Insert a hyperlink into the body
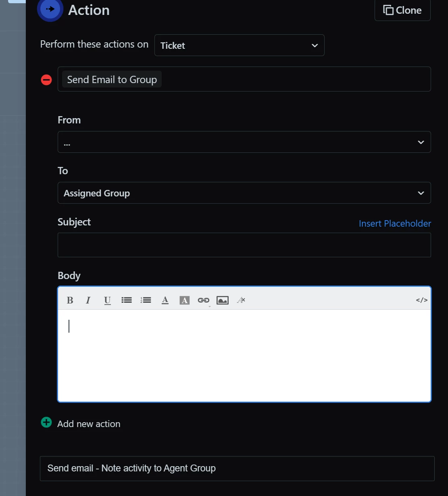The image size is (448, 496). 204,300
